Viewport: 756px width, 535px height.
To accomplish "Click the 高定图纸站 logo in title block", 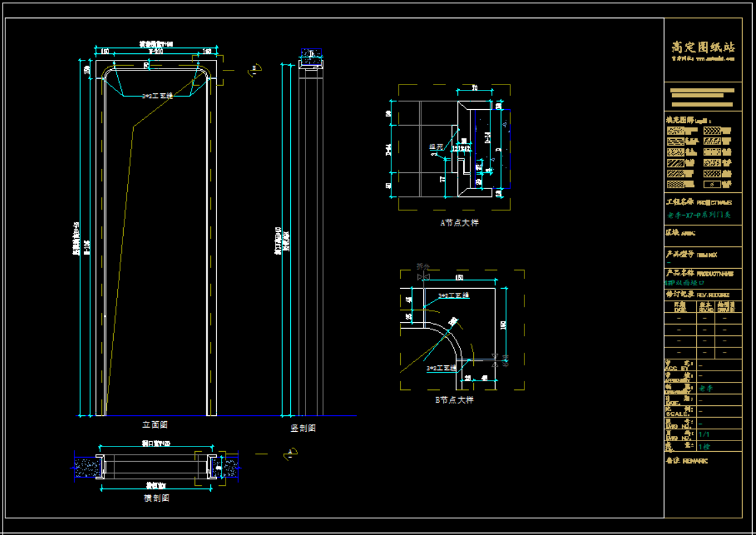I will (x=703, y=47).
